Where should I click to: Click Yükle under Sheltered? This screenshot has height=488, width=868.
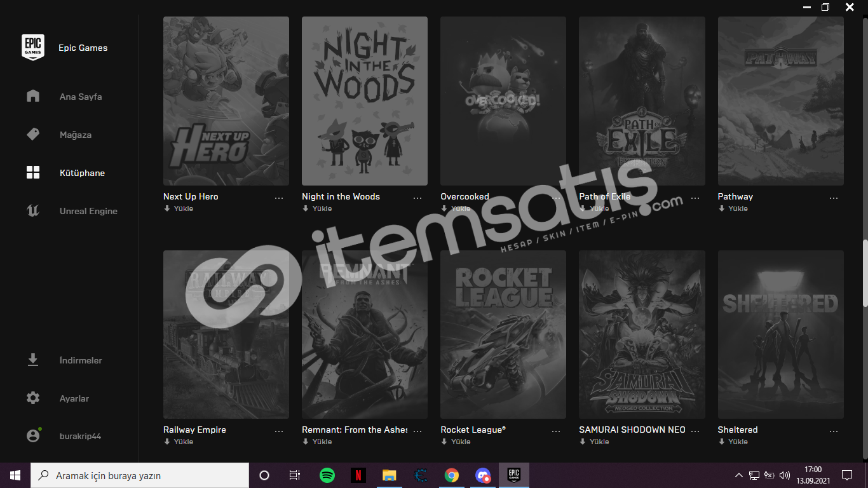click(x=733, y=442)
